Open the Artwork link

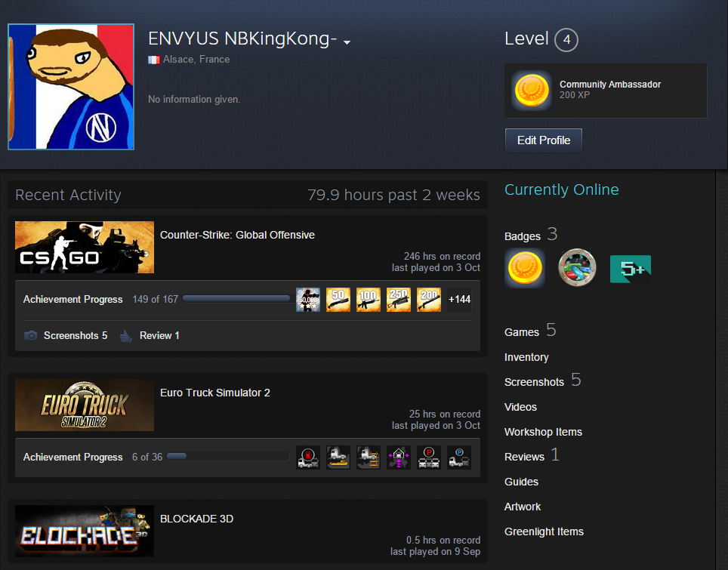523,507
